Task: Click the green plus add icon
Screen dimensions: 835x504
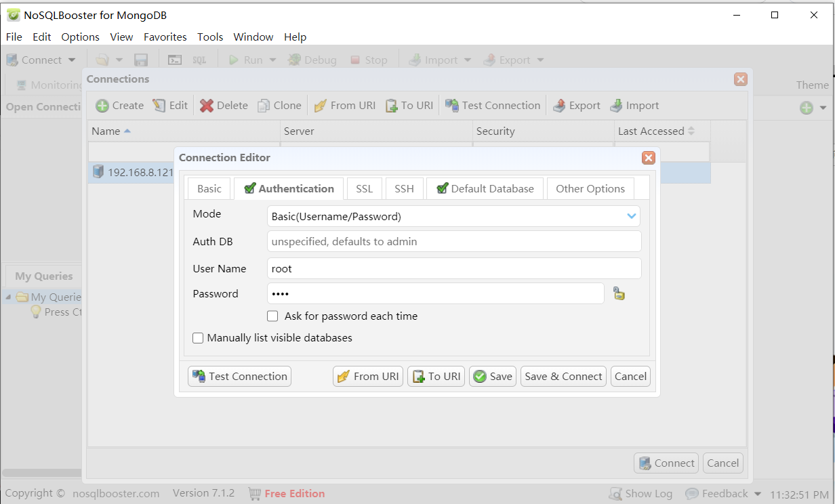Action: pos(807,108)
